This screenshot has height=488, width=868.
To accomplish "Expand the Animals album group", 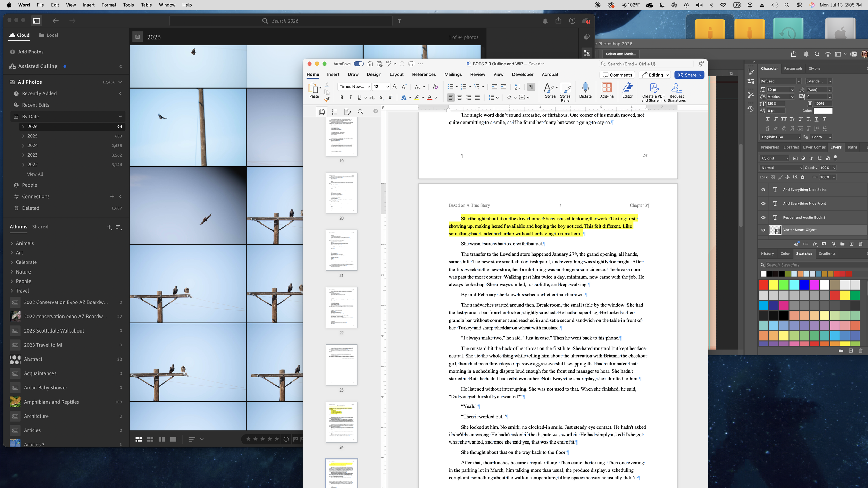I will 12,243.
